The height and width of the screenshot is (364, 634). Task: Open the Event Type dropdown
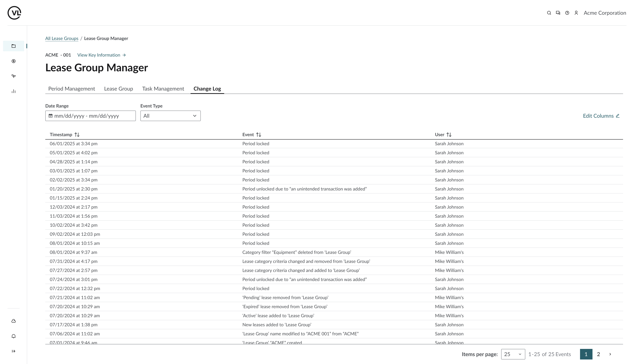tap(170, 116)
